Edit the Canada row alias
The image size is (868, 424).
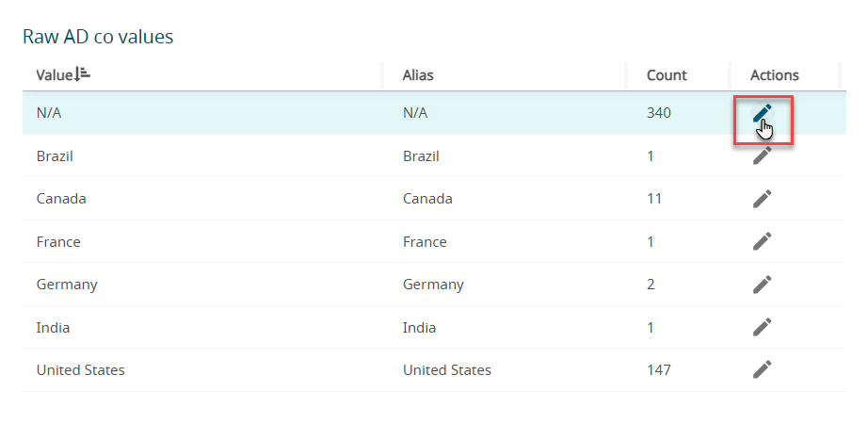pos(762,199)
